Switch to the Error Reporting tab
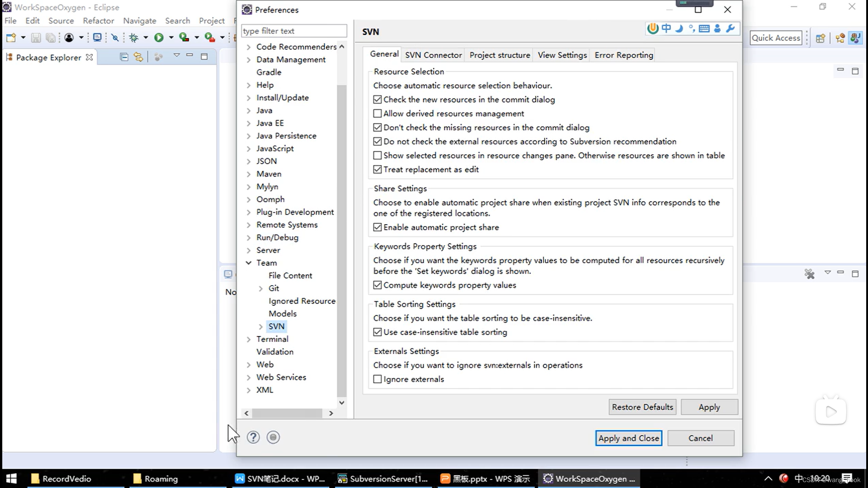Screen dimensions: 868x488 [623, 55]
